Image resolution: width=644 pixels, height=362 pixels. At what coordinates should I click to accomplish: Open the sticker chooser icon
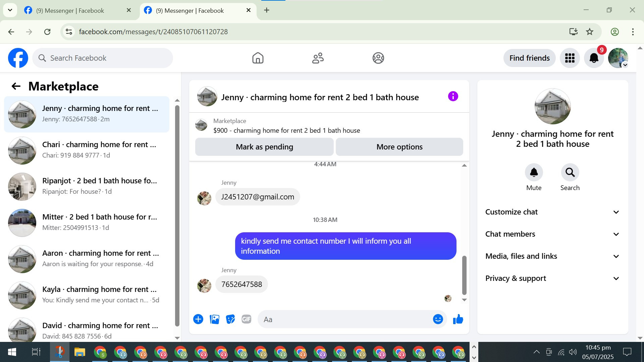point(230,319)
